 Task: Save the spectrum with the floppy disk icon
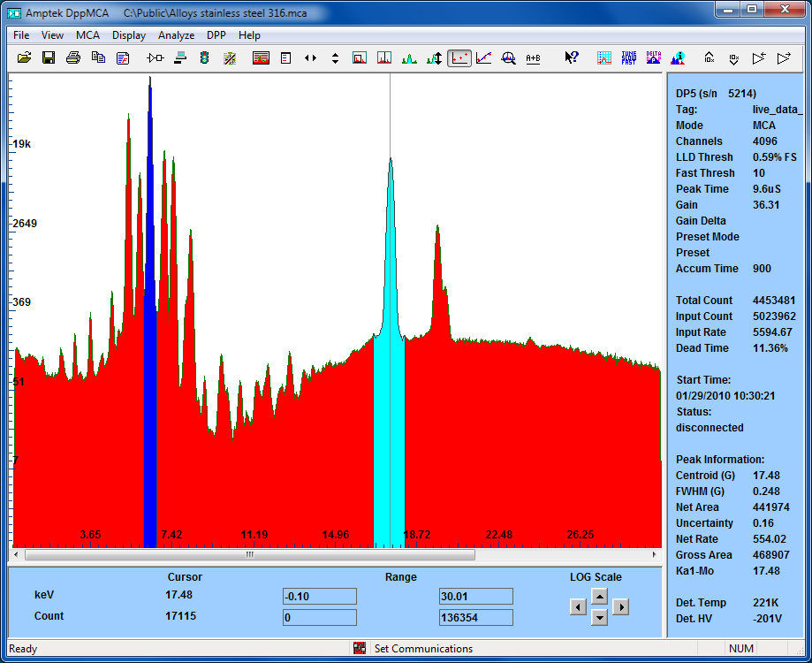click(49, 57)
